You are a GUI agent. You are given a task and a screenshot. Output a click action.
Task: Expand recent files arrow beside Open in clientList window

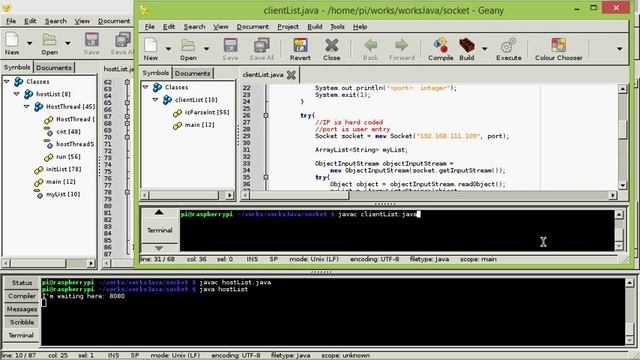207,49
